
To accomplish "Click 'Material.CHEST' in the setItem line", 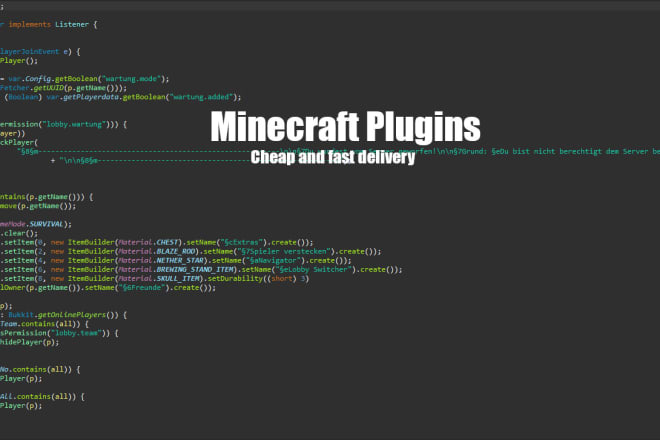I will [x=148, y=242].
